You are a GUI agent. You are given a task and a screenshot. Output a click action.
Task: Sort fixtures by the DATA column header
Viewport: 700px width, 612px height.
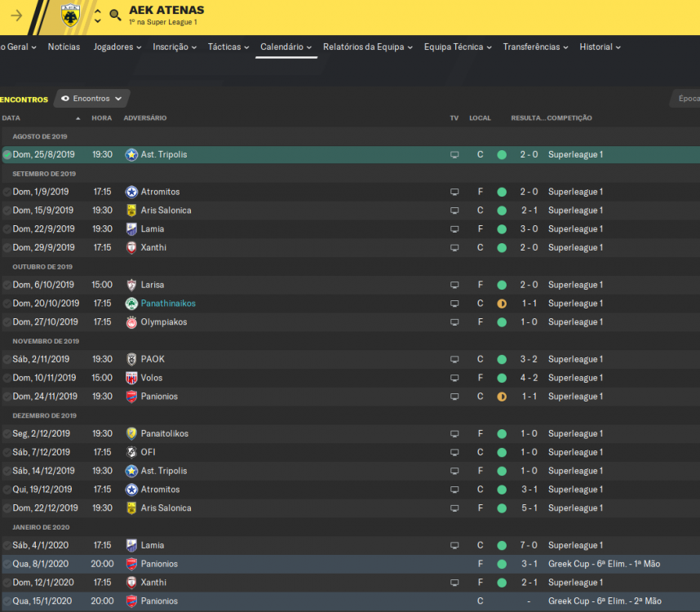coord(11,118)
